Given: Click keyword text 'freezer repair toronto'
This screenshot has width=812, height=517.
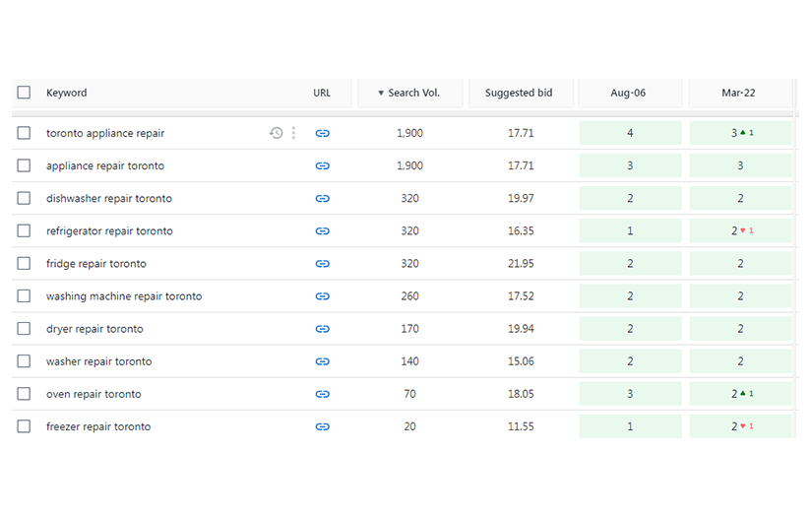Looking at the screenshot, I should (x=98, y=427).
